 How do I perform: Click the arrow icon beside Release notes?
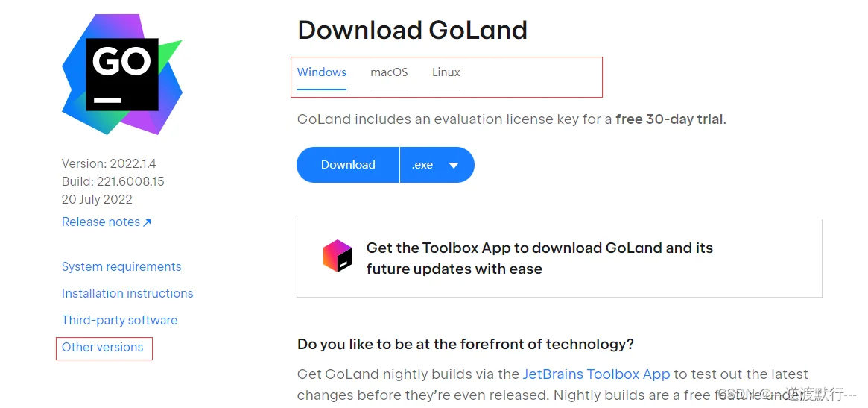[x=148, y=222]
